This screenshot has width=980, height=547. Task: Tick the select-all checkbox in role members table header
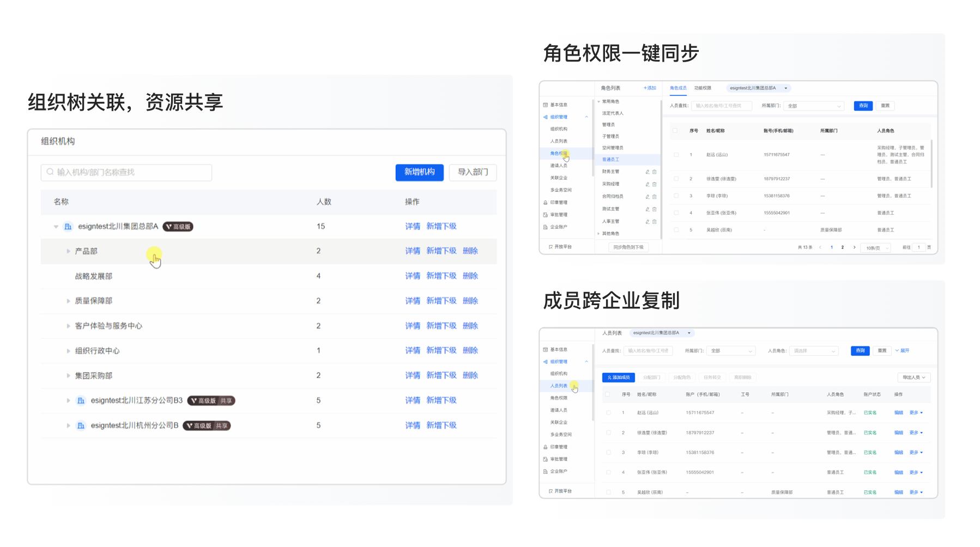click(675, 131)
